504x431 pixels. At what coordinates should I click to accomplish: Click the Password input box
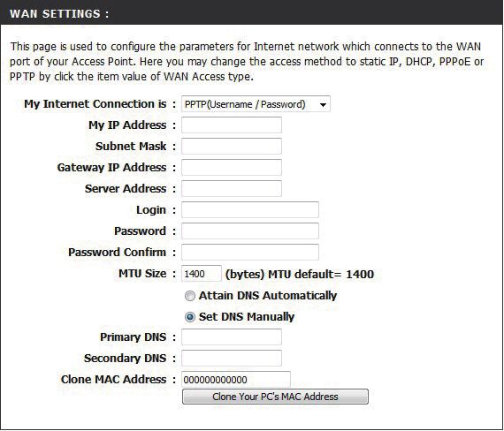click(x=250, y=231)
